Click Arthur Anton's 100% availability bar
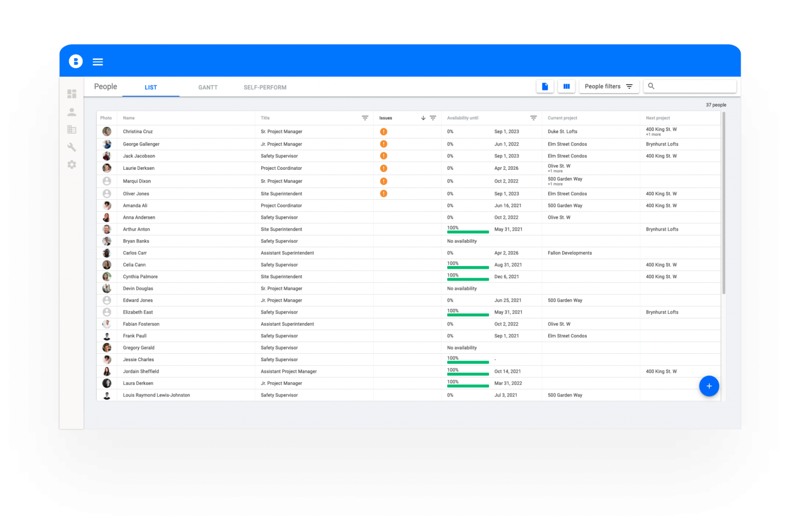Image resolution: width=812 pixels, height=531 pixels. 468,232
